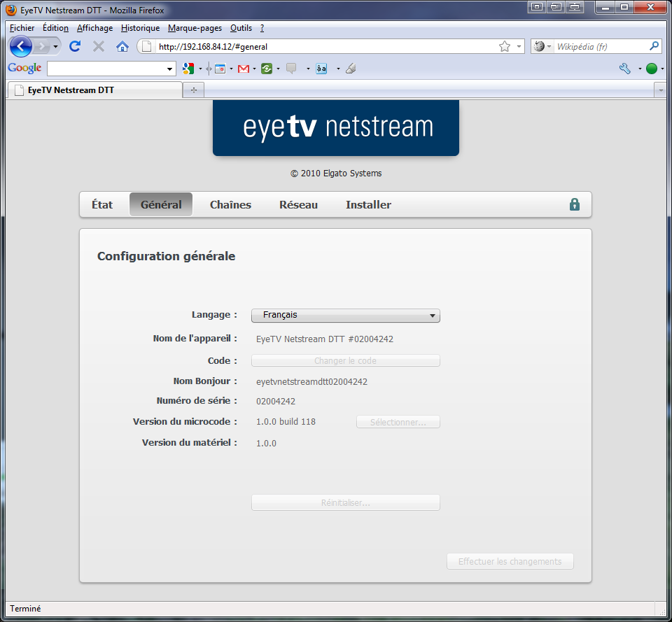672x622 pixels.
Task: Open the Outils menu
Action: point(241,28)
